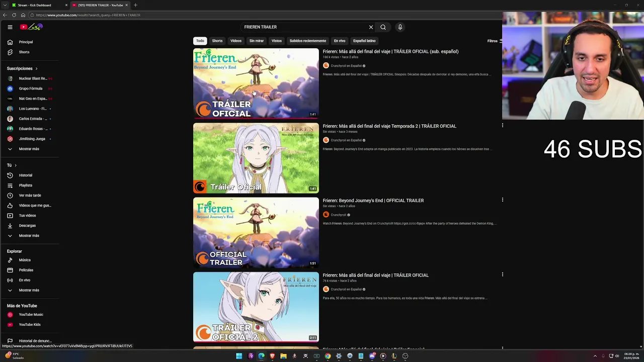Expand Mostrar más below Descargas

click(x=29, y=236)
